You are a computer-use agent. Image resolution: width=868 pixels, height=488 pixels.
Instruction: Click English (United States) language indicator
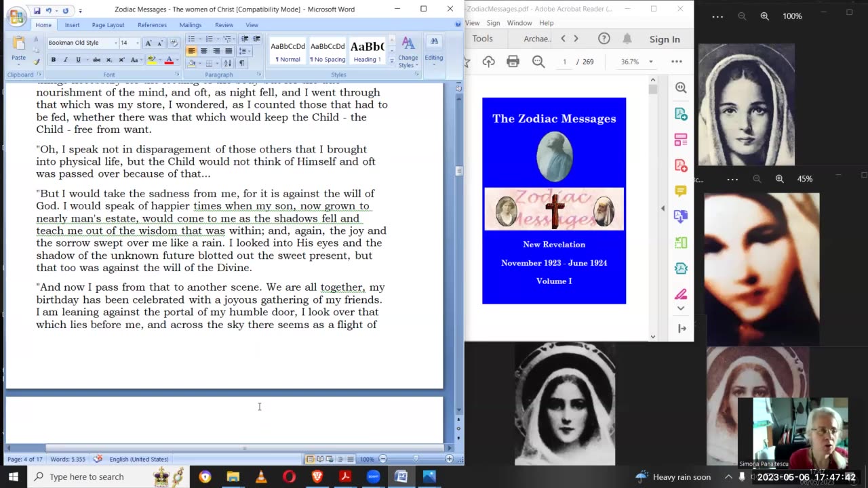tap(139, 459)
